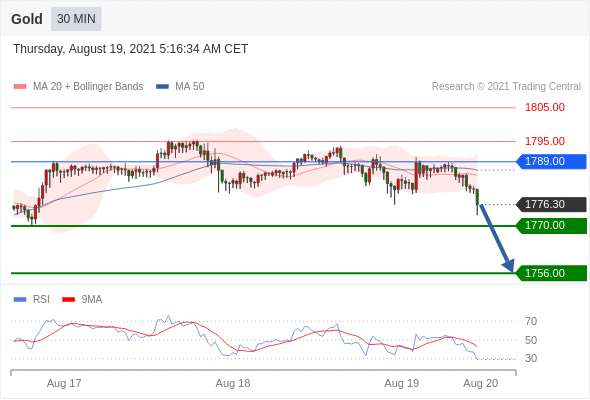Viewport: 590px width, 400px height.
Task: Select the 1756.00 green target label
Action: (x=551, y=273)
